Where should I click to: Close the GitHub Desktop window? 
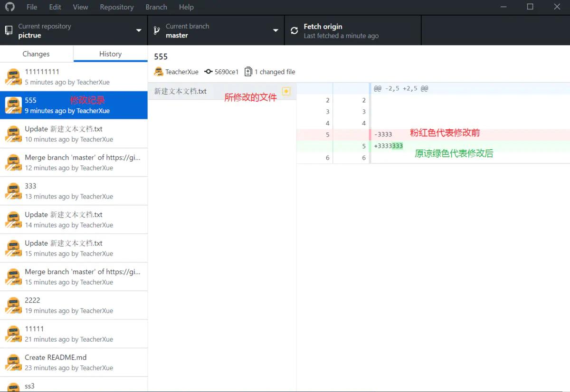[x=557, y=7]
